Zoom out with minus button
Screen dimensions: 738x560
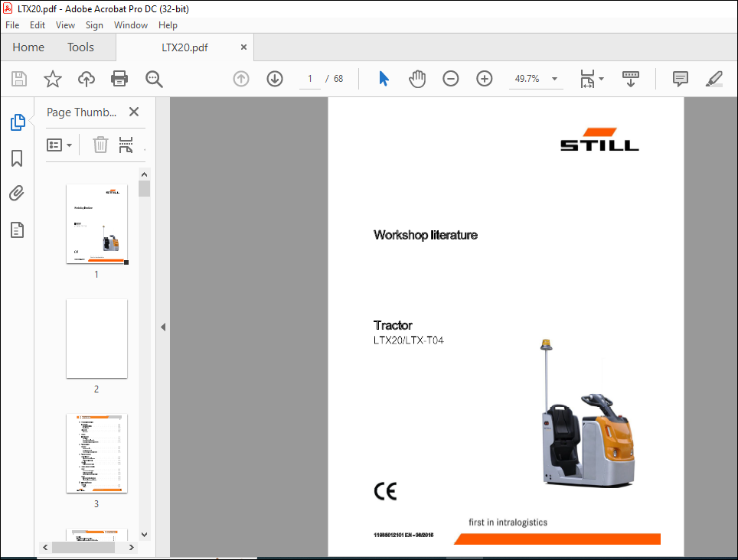(x=450, y=79)
